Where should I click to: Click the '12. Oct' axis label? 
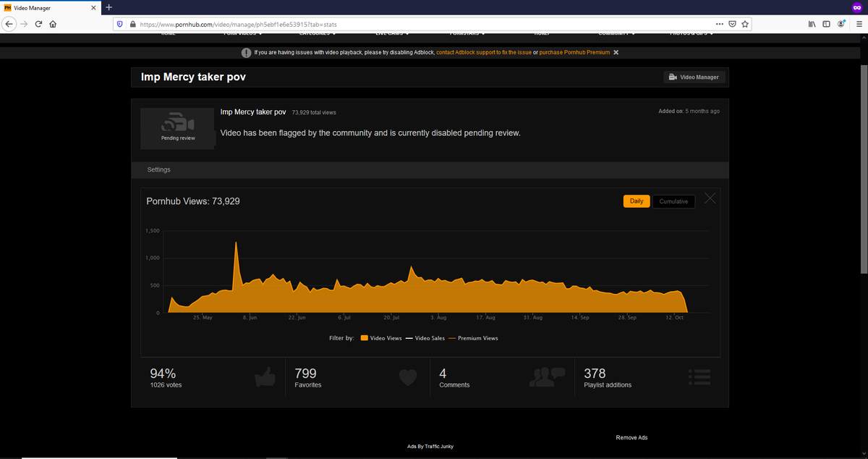[x=674, y=318]
